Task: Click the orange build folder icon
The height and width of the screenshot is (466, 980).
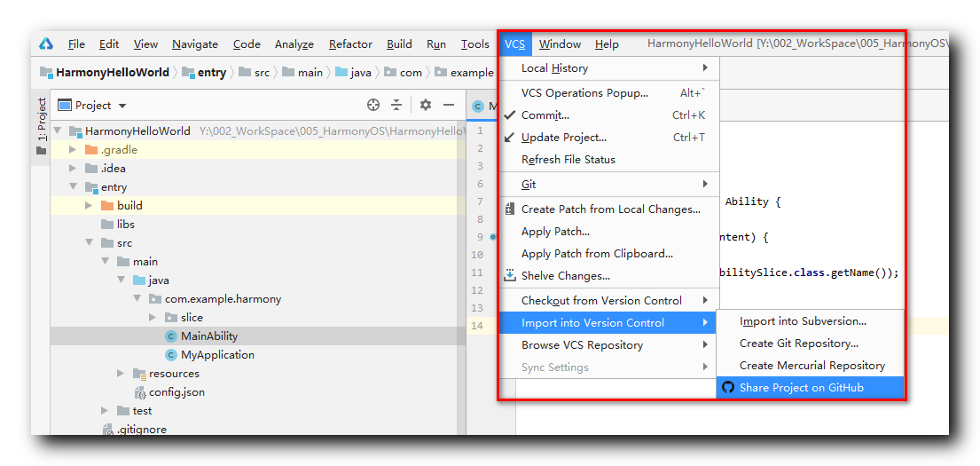Action: pos(107,206)
